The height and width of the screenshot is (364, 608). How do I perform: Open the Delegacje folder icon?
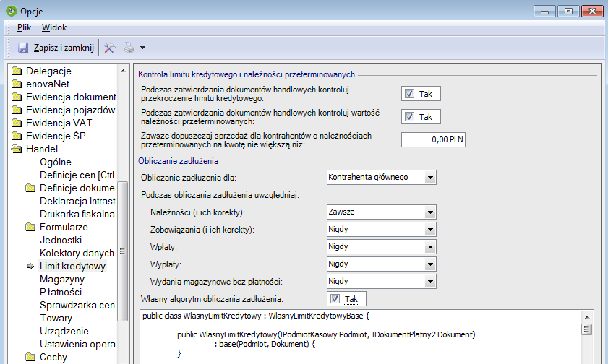[x=17, y=71]
